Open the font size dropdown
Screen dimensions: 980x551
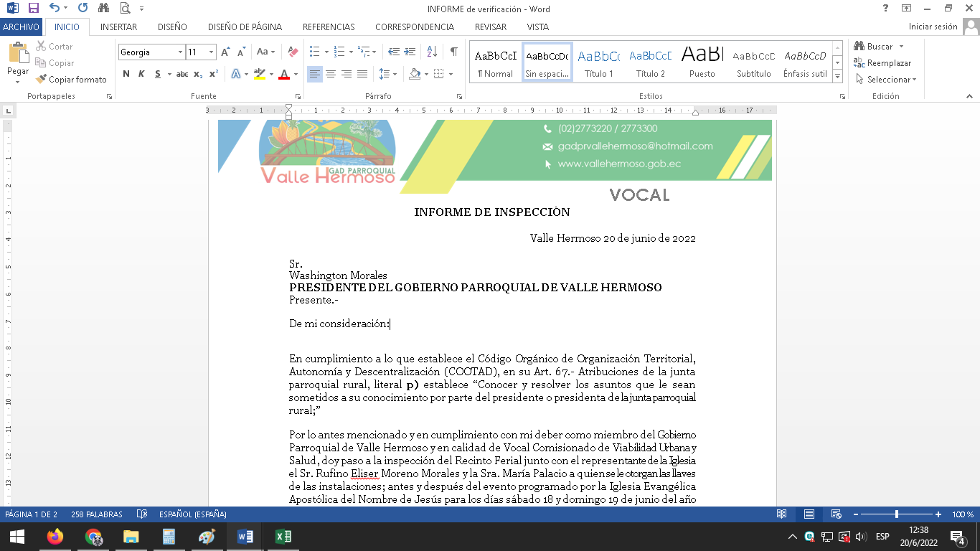pyautogui.click(x=211, y=52)
